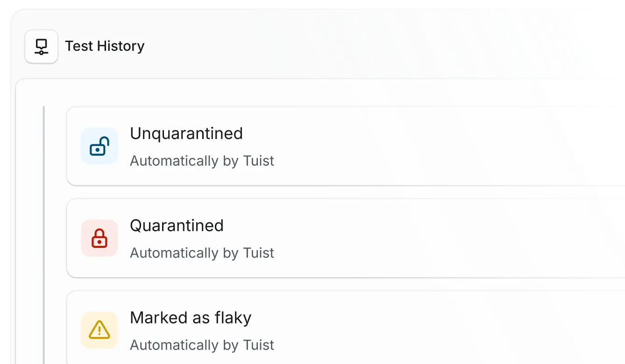
Task: Select the Test History heading text
Action: tap(105, 46)
